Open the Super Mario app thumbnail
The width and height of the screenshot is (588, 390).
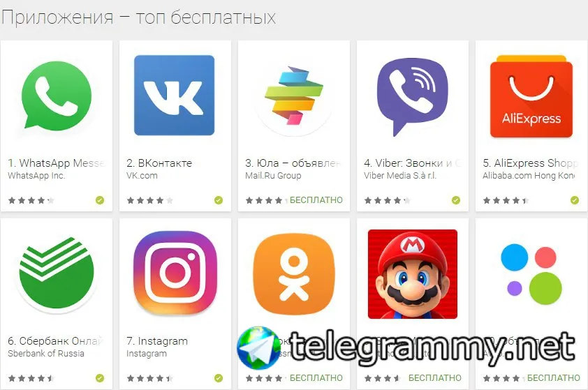(x=413, y=274)
